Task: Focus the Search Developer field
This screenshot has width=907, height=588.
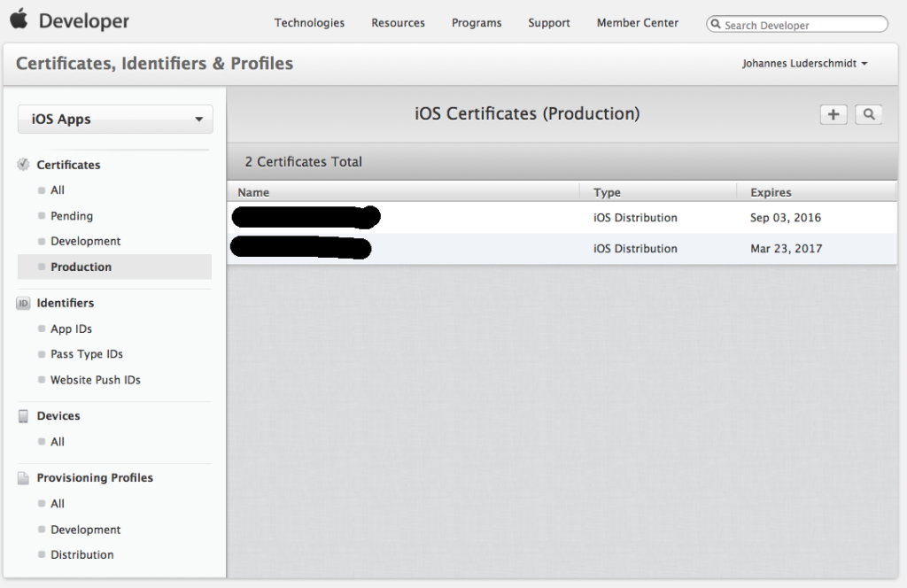Action: point(797,24)
